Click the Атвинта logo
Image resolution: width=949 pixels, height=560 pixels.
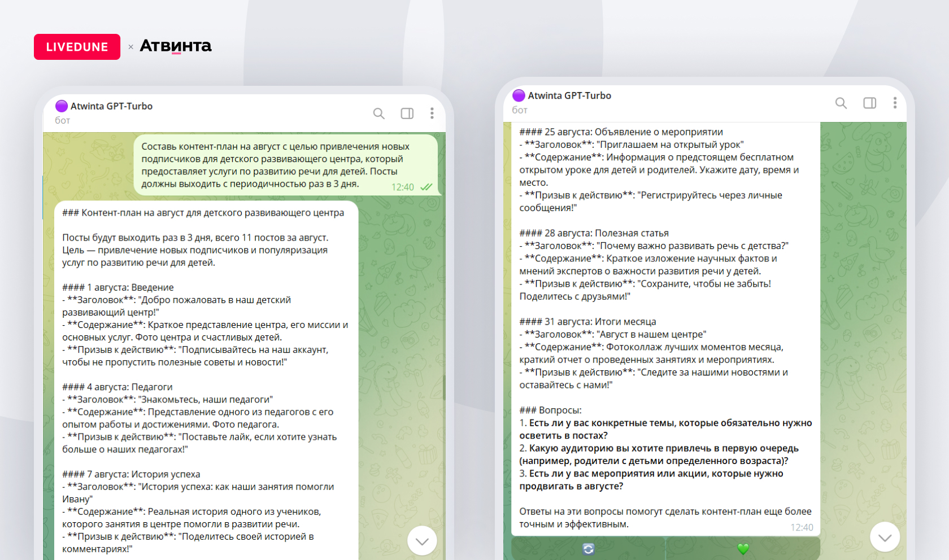176,46
